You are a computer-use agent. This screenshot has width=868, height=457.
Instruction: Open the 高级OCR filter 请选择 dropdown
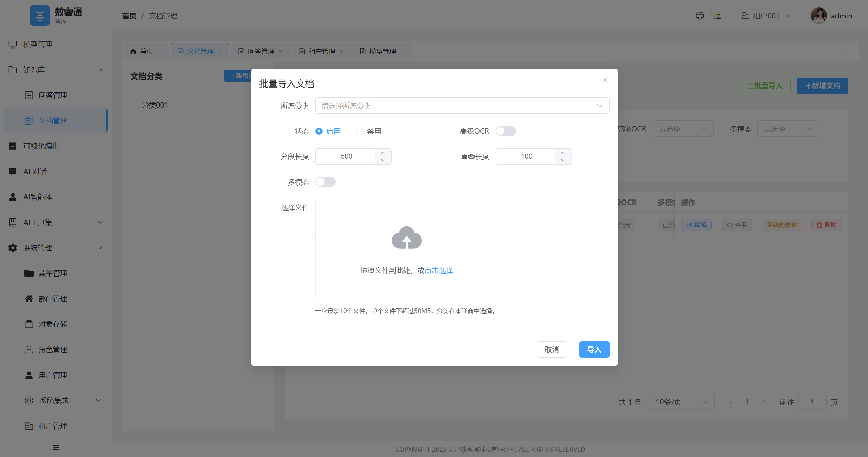coord(683,129)
